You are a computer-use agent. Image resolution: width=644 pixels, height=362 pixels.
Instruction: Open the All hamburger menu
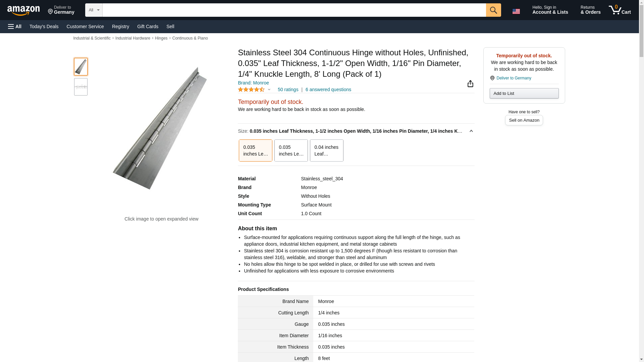15,26
